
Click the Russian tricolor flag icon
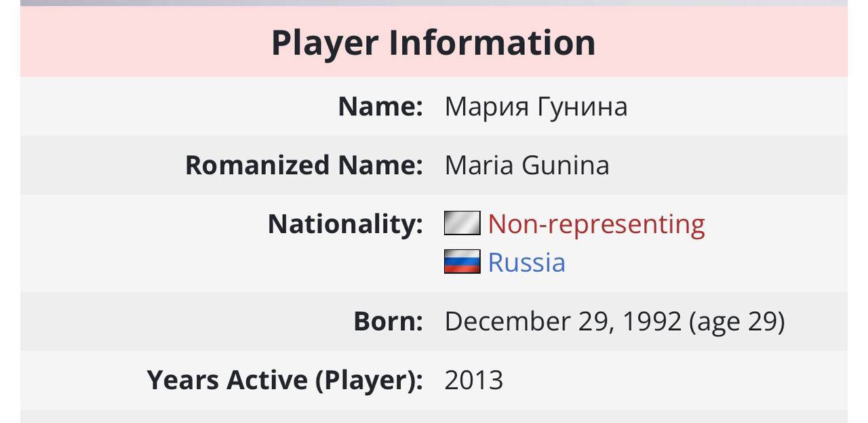click(462, 262)
